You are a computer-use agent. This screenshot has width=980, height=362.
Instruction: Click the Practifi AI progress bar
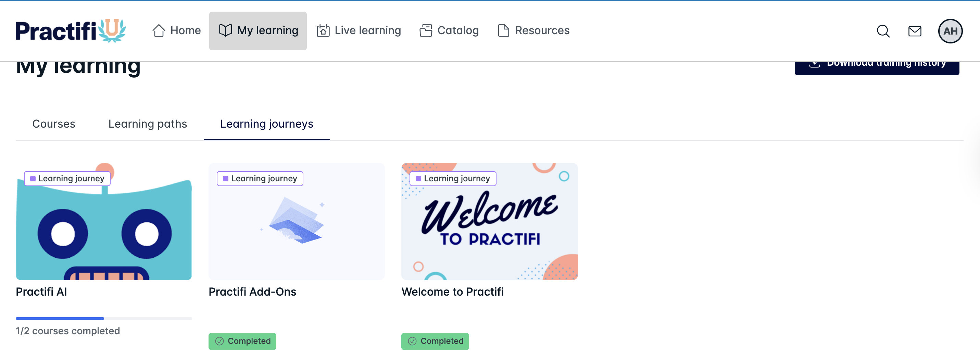[x=104, y=318]
